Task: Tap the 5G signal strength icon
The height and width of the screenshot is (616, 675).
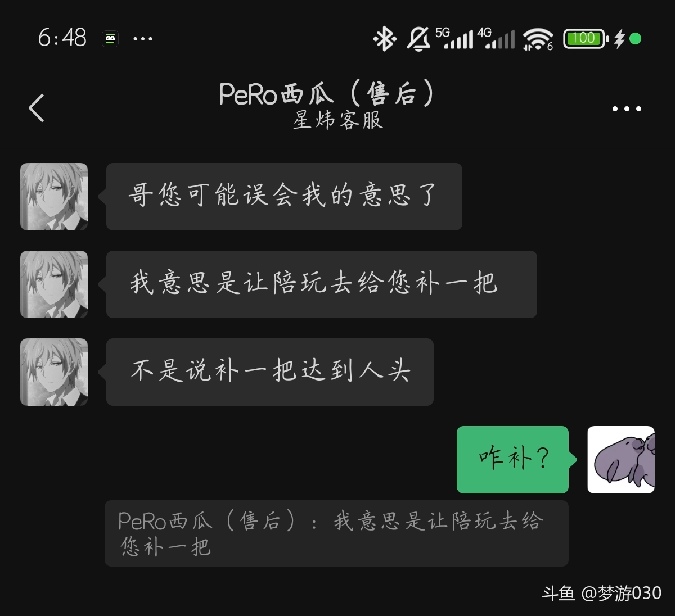Action: point(454,38)
